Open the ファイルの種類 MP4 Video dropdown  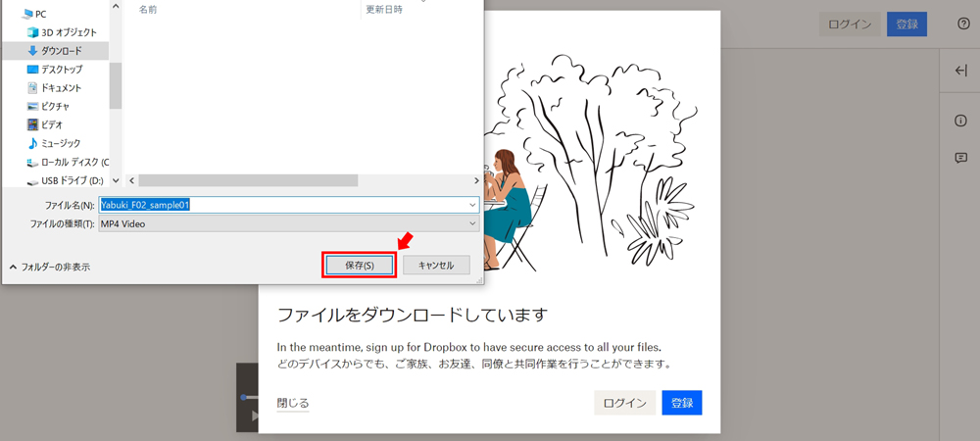tap(289, 223)
